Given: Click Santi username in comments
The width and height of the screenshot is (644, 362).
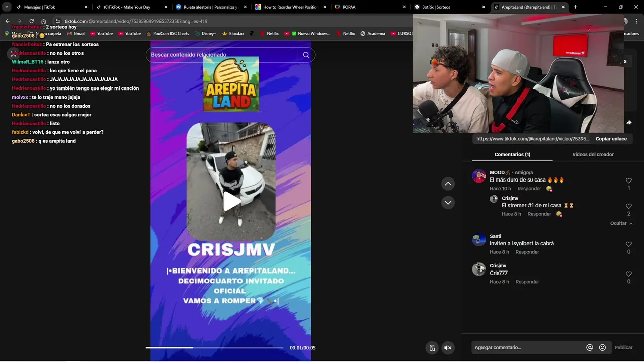Looking at the screenshot, I should click(496, 236).
